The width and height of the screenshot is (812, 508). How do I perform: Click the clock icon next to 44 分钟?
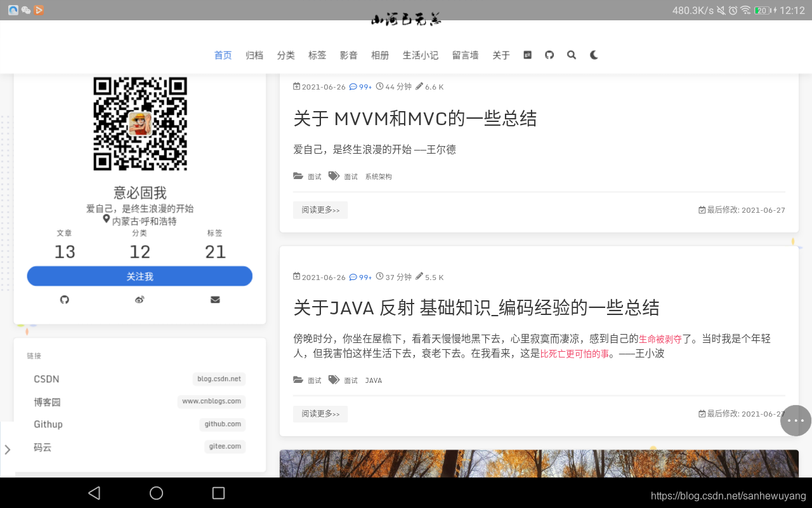379,86
